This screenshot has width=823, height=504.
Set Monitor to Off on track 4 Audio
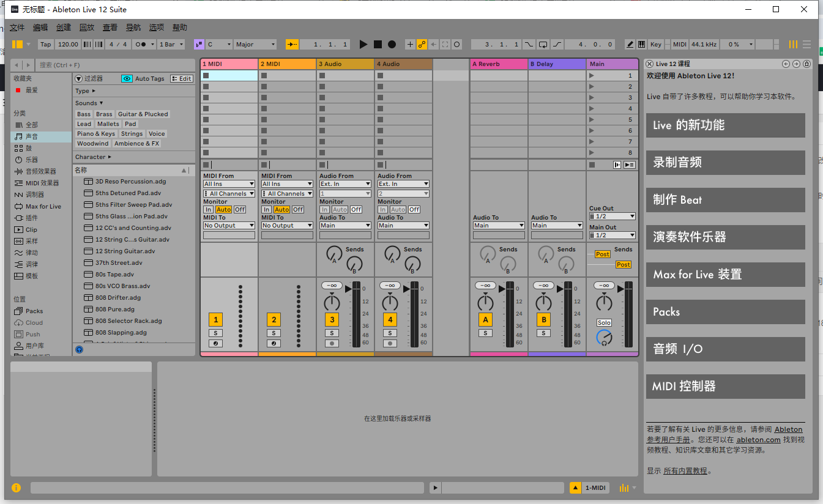click(414, 209)
